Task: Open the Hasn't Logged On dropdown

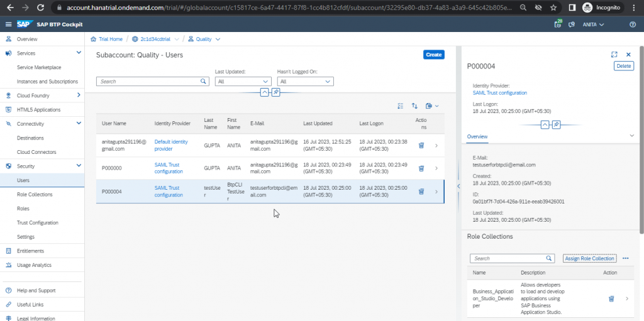Action: point(306,81)
